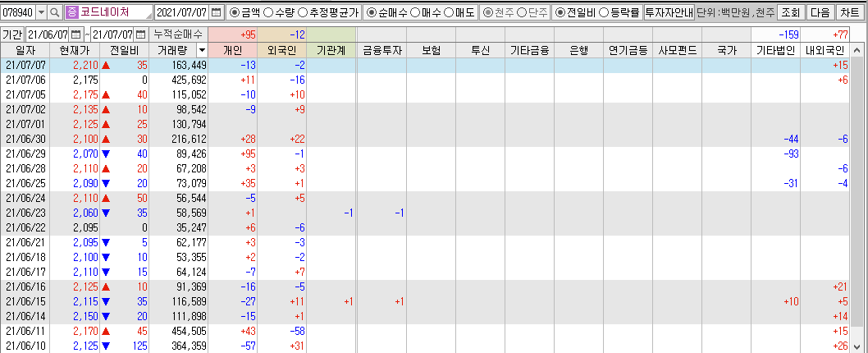Select the 수량 radio button
The width and height of the screenshot is (868, 353).
point(268,12)
